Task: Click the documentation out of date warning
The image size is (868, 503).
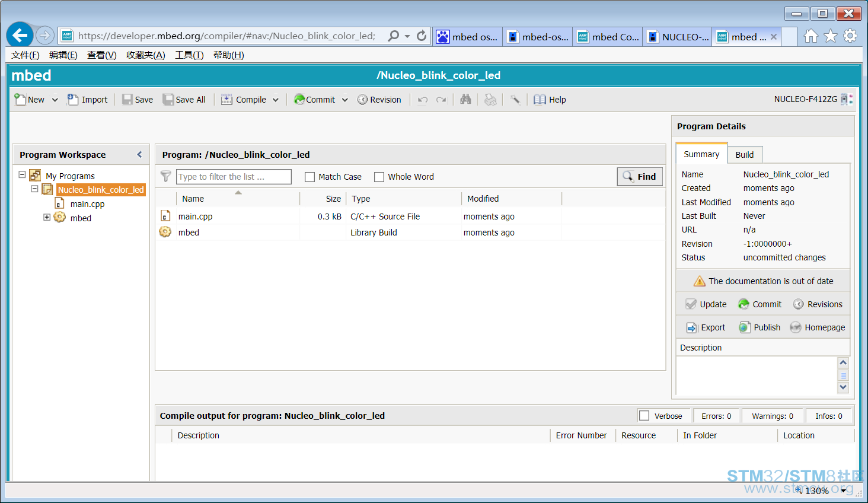Action: [x=763, y=281]
